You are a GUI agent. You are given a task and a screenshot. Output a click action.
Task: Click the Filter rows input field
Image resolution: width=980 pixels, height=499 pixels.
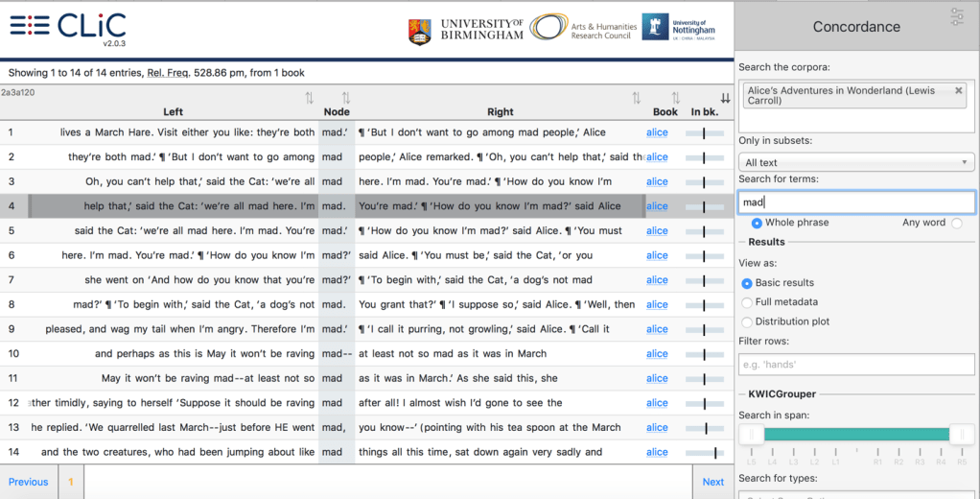856,364
